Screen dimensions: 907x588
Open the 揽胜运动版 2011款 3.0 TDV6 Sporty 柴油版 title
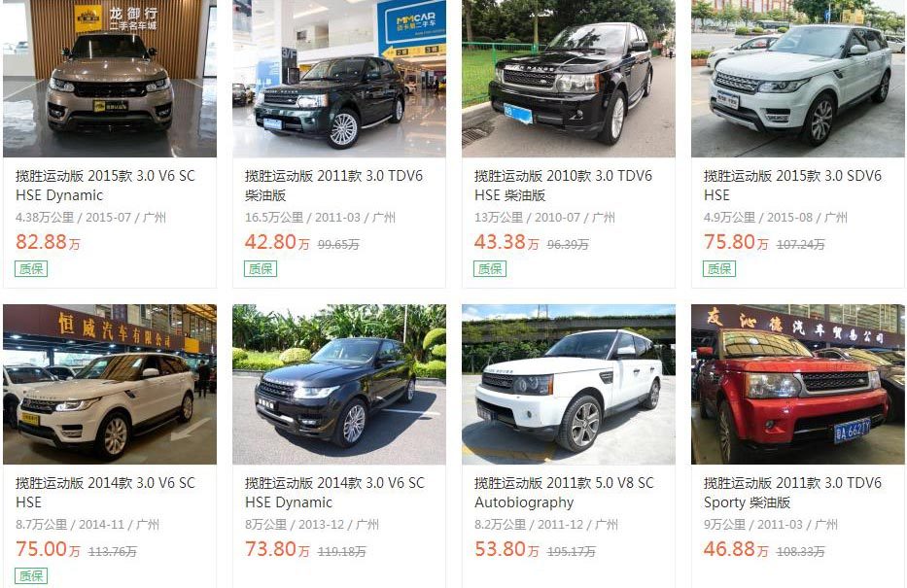coord(792,493)
